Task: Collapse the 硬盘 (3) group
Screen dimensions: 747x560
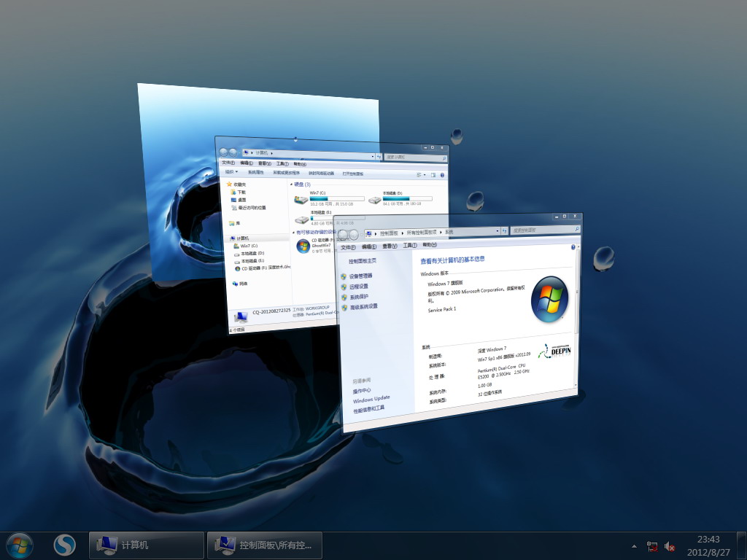Action: 292,184
